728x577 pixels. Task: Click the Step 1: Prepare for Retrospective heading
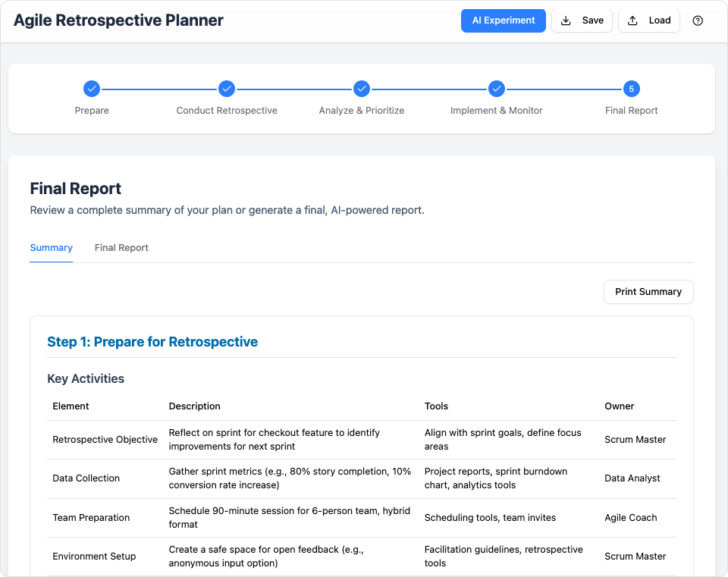[152, 342]
